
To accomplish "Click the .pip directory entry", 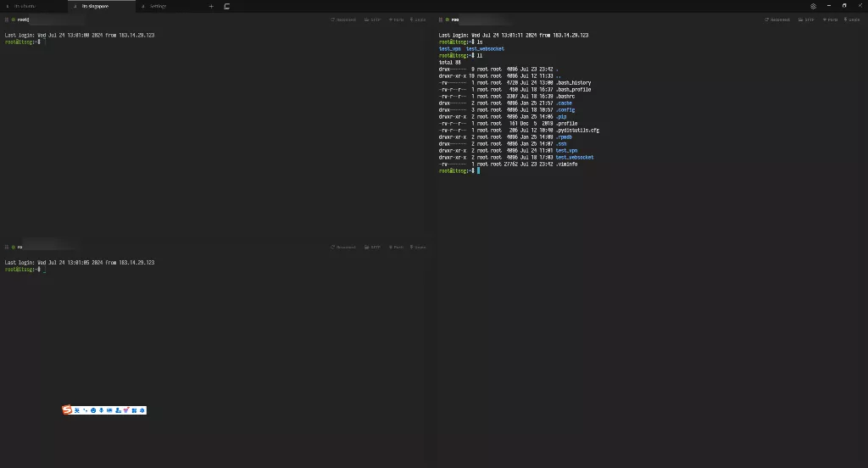I will click(x=561, y=117).
